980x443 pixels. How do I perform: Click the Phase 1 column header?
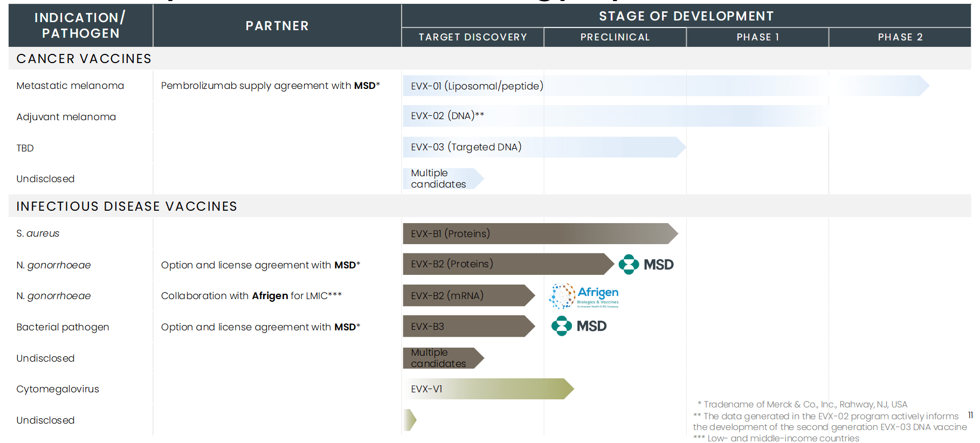tap(757, 37)
